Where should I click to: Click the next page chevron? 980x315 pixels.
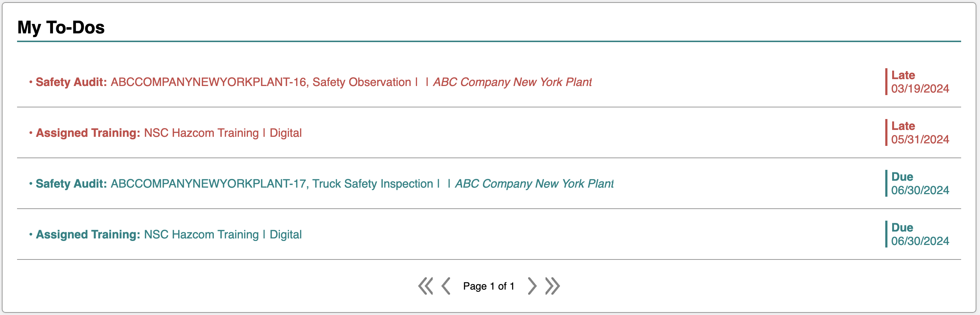[x=532, y=286]
